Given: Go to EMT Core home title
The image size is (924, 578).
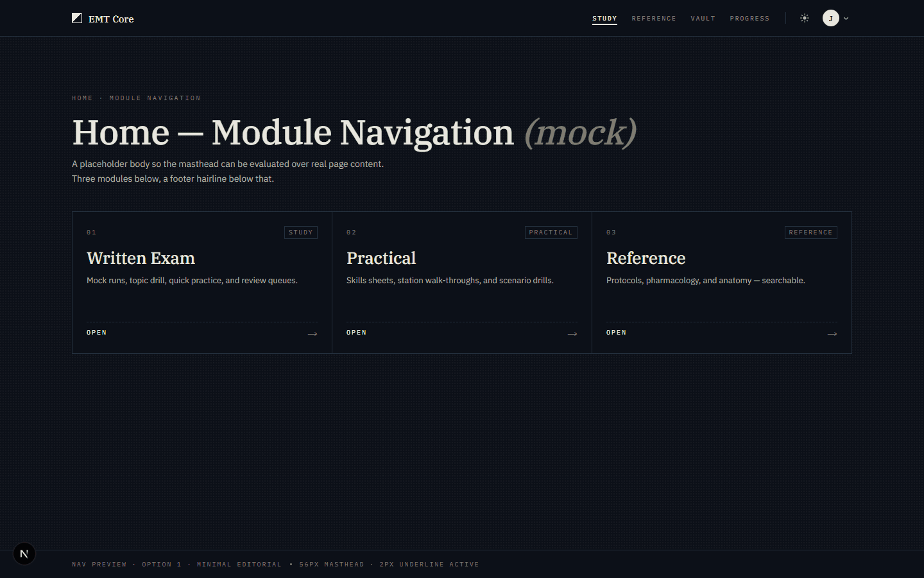Looking at the screenshot, I should point(111,19).
